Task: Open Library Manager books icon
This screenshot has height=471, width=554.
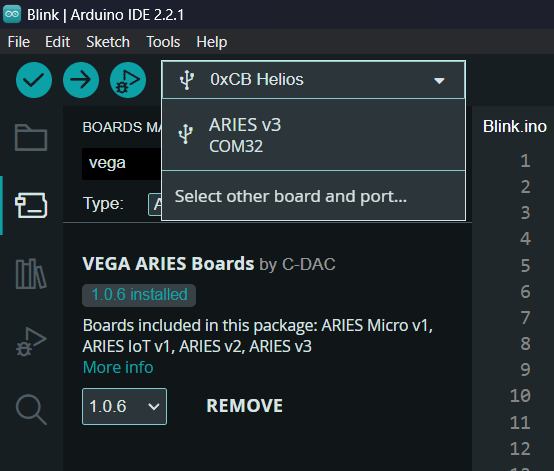Action: (x=31, y=273)
